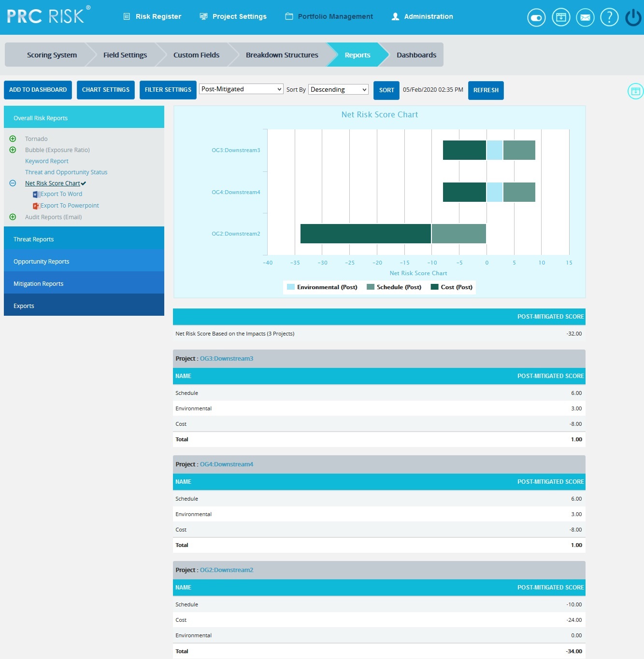Open the Export To Word icon
This screenshot has width=644, height=659.
click(36, 194)
